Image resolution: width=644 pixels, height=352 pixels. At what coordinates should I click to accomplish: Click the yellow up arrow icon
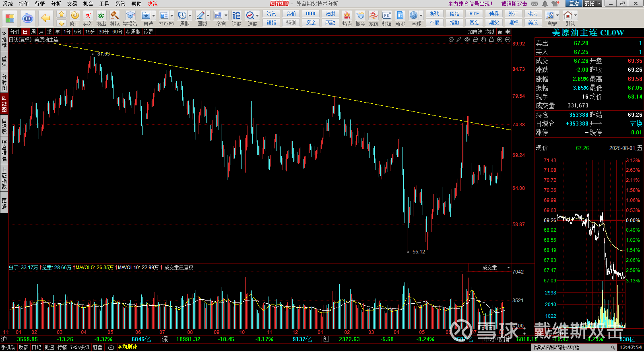62,14
